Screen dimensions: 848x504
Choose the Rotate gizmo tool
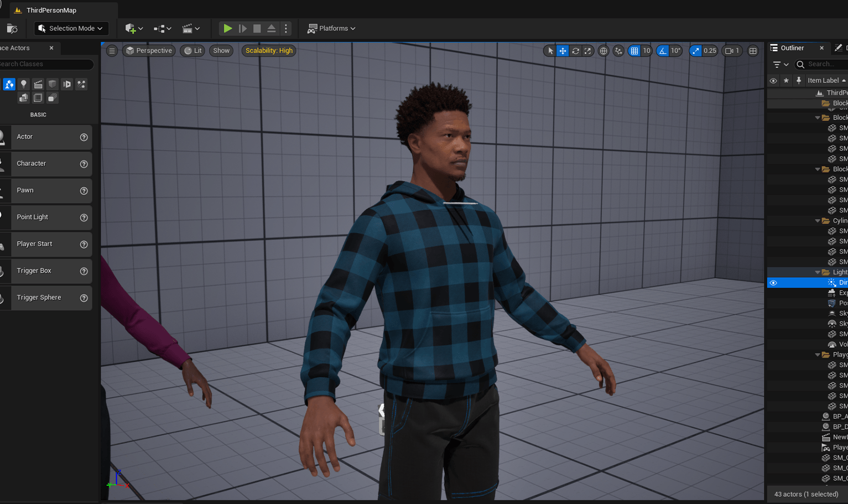575,51
